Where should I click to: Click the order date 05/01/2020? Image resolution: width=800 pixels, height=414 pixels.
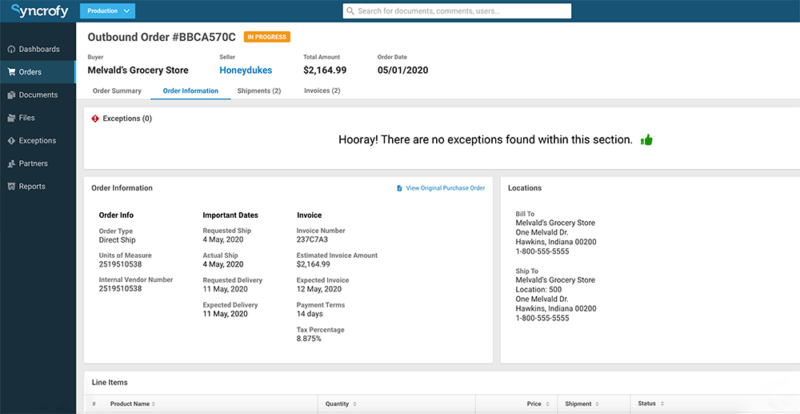click(403, 70)
